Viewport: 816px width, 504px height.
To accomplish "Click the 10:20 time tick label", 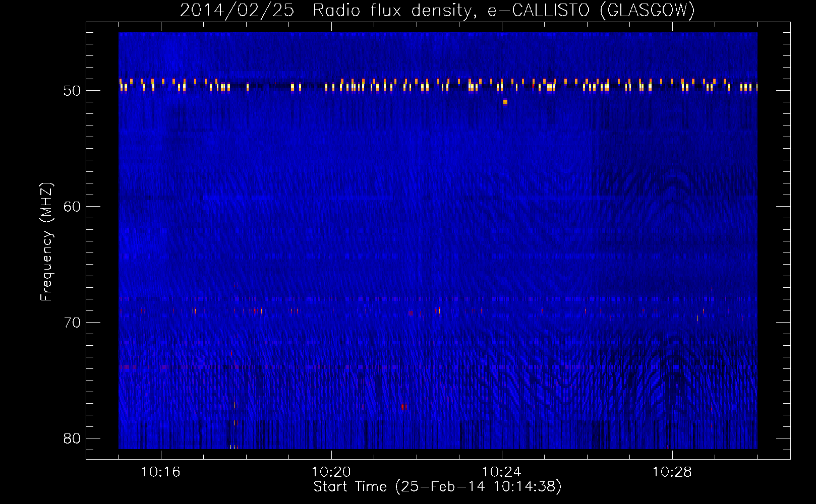I will 331,472.
